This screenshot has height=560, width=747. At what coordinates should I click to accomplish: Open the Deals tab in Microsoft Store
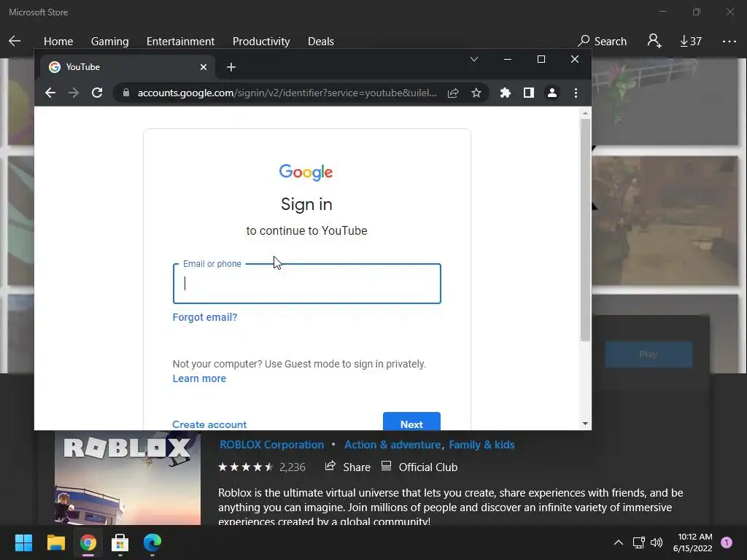(x=321, y=42)
